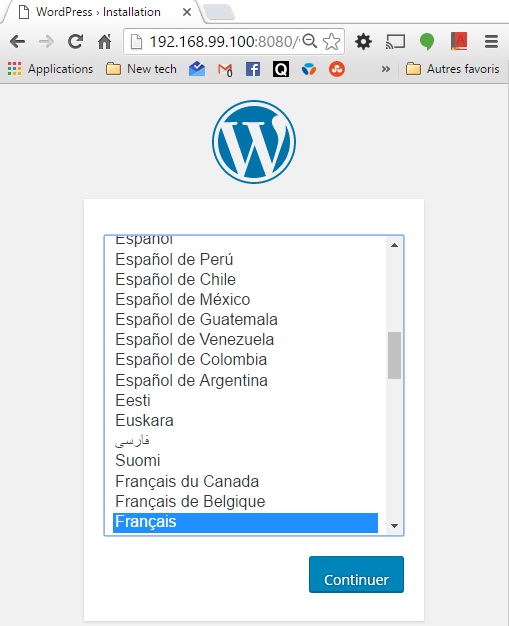The height and width of the screenshot is (626, 509).
Task: Open the Applications bookmark shortcut
Action: coord(50,69)
